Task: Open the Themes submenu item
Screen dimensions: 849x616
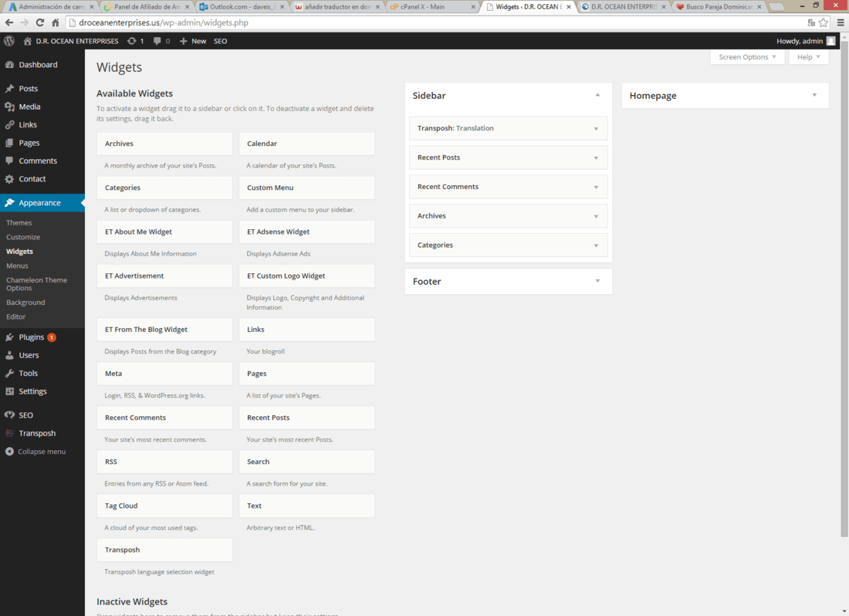Action: point(19,222)
